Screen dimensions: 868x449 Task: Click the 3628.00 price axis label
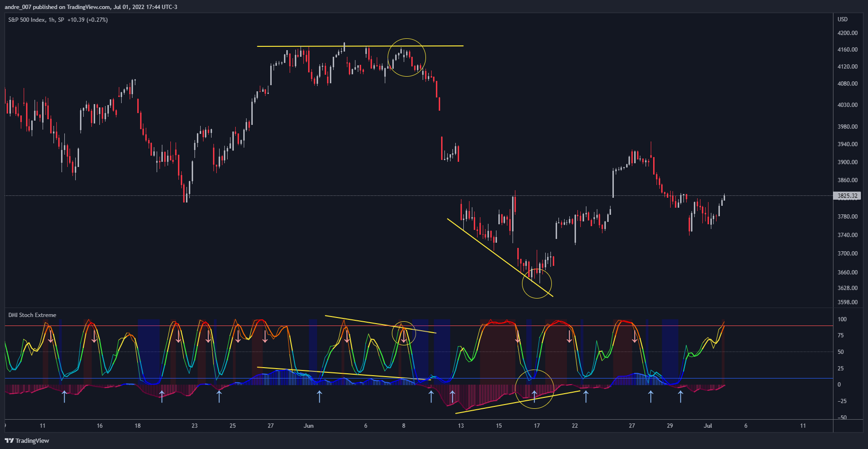847,288
